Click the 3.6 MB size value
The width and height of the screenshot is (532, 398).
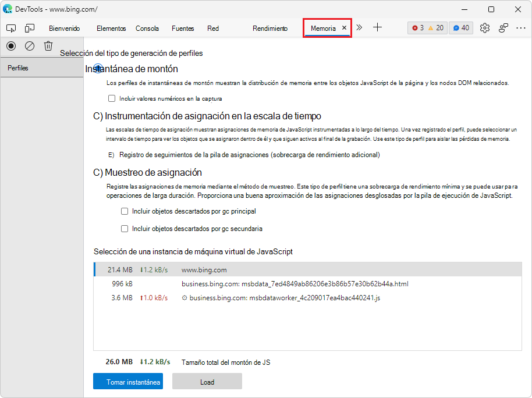(x=122, y=297)
